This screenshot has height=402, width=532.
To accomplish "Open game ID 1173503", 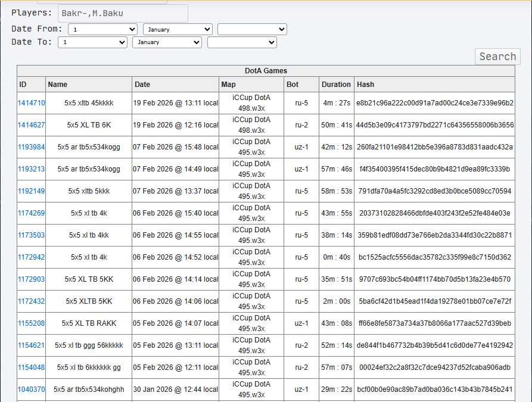I will [31, 235].
